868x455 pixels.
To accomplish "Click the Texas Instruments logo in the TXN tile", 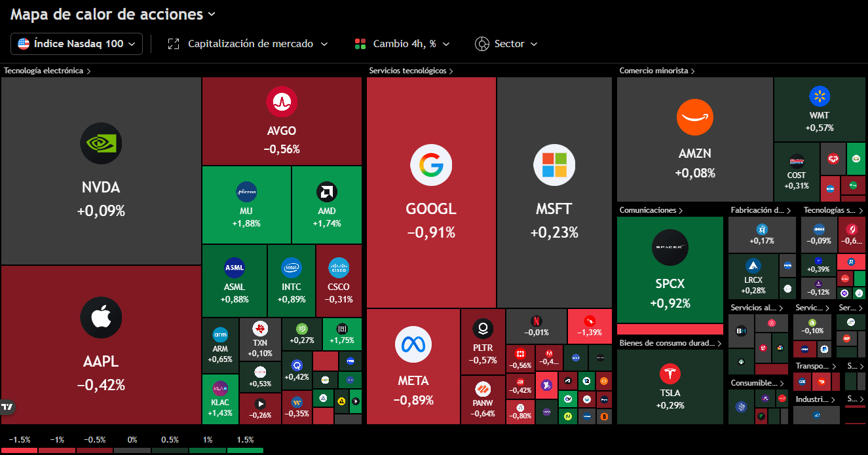I will 260,328.
